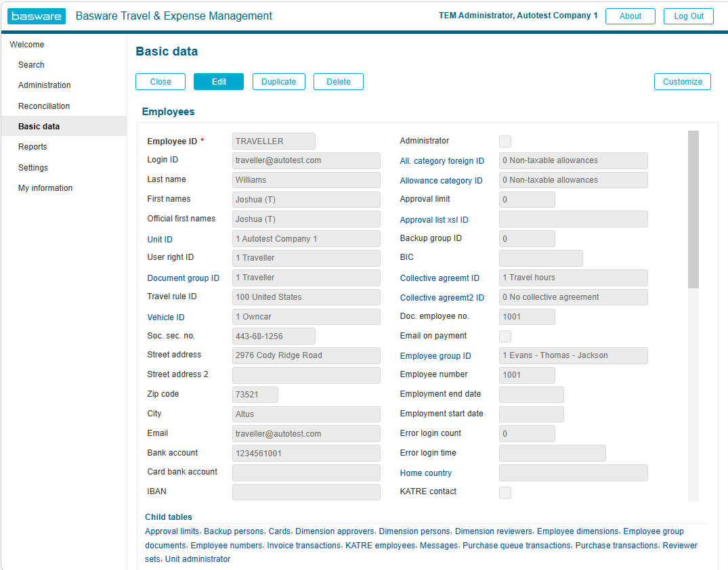The width and height of the screenshot is (728, 570).
Task: Open Dimension persons child table
Action: (x=414, y=531)
